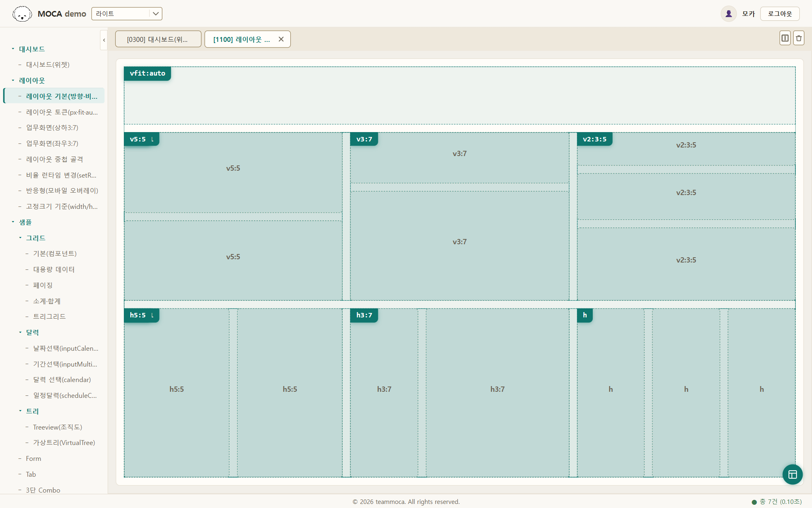Click the vfit:auto layout label badge
Image resolution: width=812 pixels, height=508 pixels.
click(x=147, y=73)
